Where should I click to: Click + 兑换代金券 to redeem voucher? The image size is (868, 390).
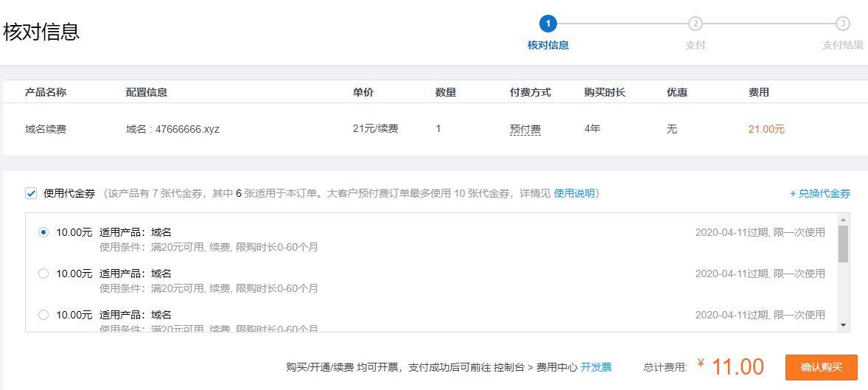point(819,194)
